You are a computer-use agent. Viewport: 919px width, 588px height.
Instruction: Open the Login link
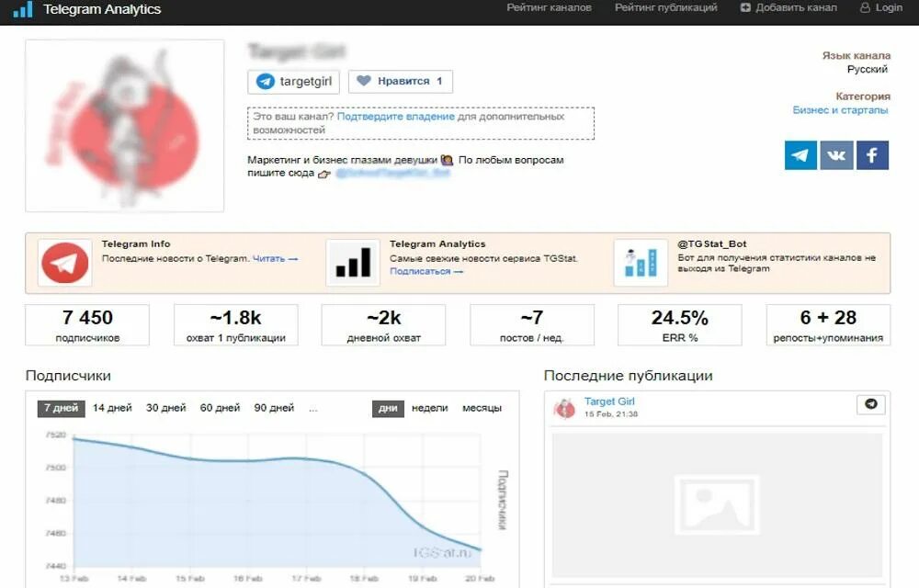click(x=889, y=7)
